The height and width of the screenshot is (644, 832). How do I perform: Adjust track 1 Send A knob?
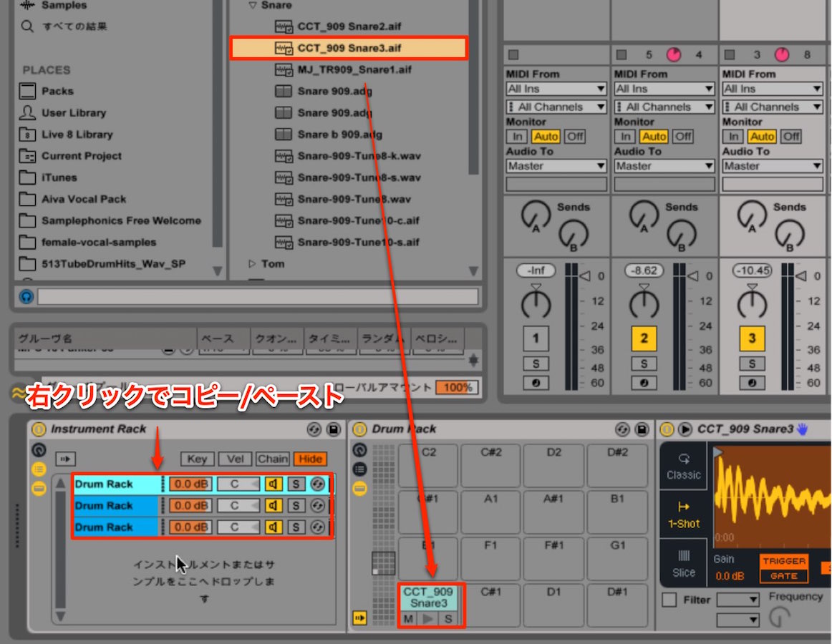click(x=536, y=215)
